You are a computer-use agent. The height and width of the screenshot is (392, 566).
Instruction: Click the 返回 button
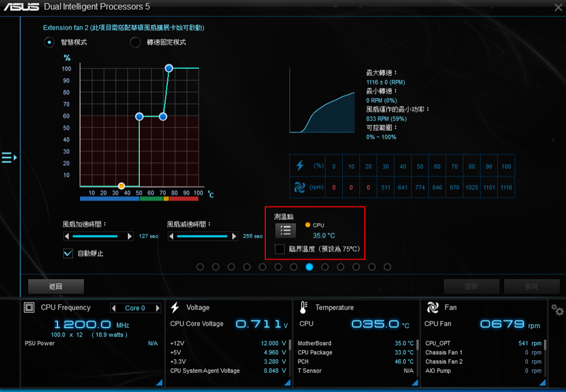(x=56, y=287)
